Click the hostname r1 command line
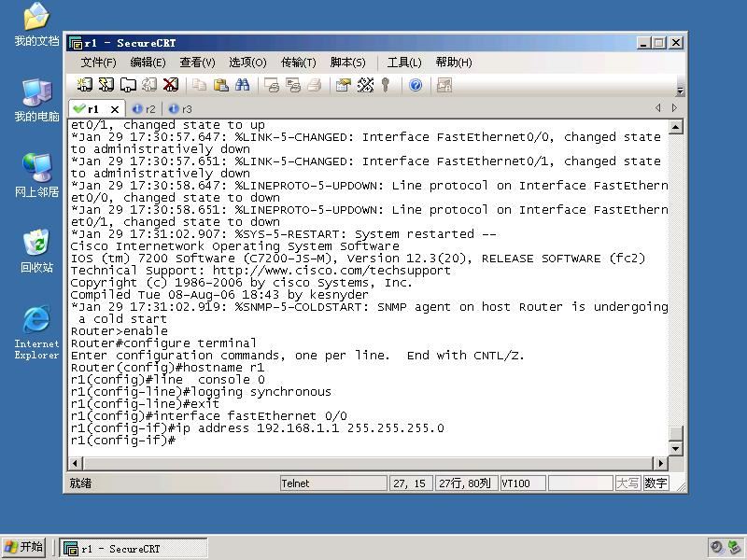 [167, 368]
